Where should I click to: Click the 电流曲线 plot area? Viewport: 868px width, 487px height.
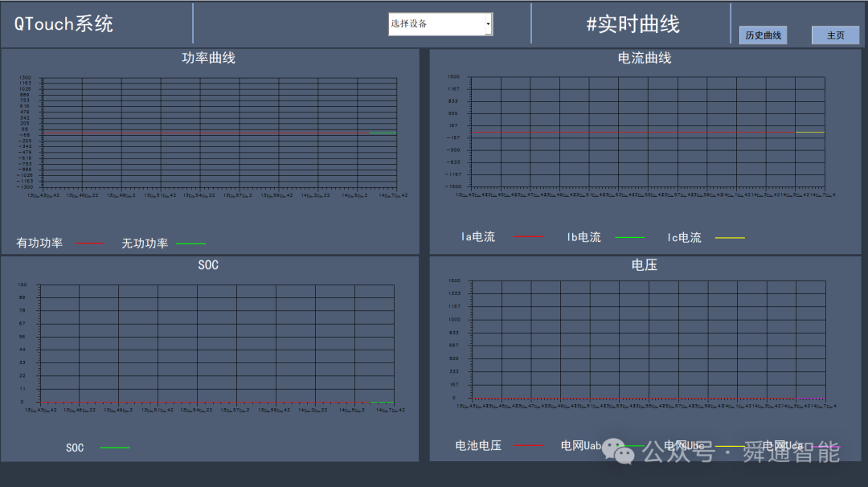point(649,133)
